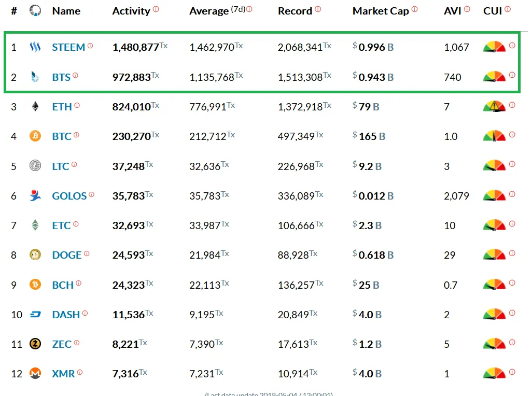
Task: Select the ETH market cap $79 B
Action: click(x=366, y=106)
